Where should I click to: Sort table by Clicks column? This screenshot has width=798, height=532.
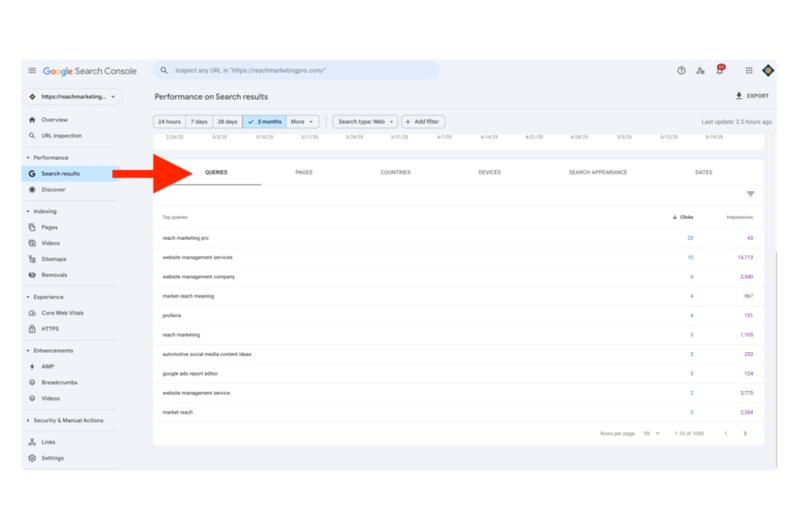click(x=683, y=217)
